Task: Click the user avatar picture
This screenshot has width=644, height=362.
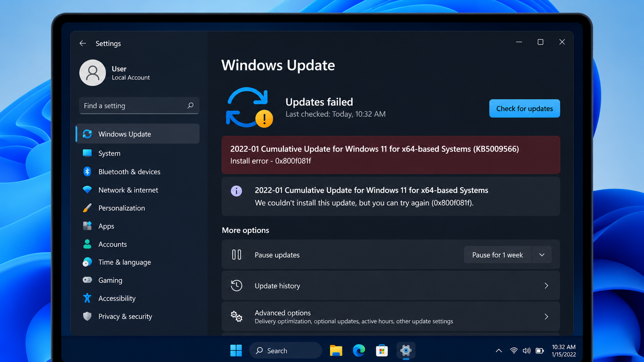Action: point(92,73)
